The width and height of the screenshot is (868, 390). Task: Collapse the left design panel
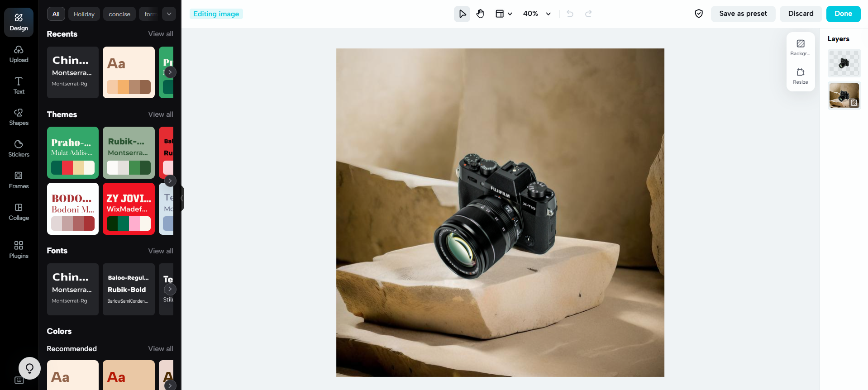coord(182,198)
